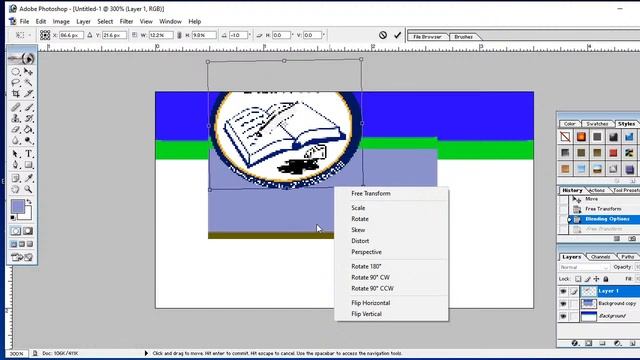Toggle relative positioning delta button

tap(90, 35)
